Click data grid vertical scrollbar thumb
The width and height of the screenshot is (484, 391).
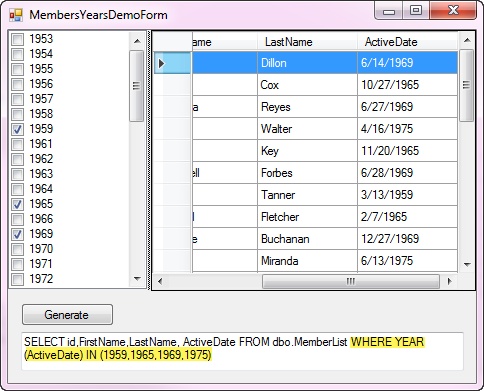pos(467,85)
